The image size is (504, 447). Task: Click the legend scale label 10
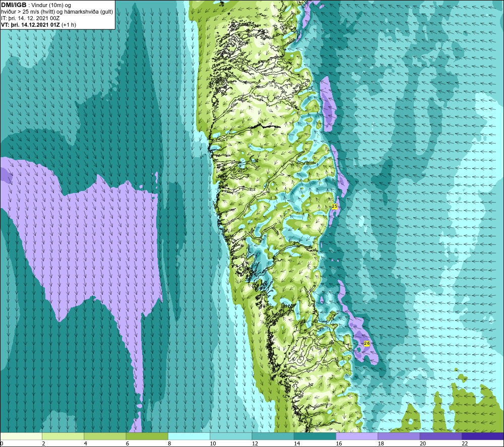point(213,444)
